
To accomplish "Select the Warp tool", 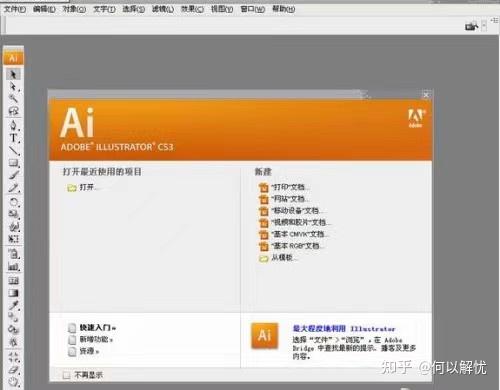I will [x=13, y=227].
